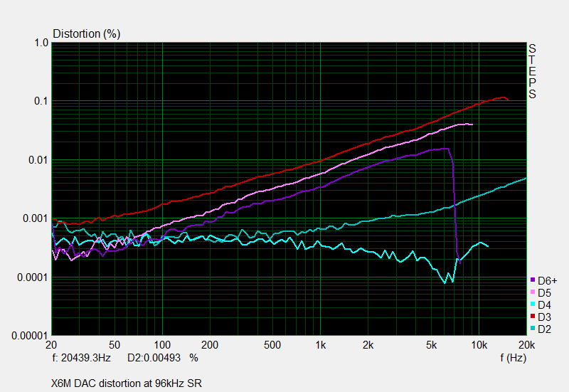Click the 5k tick on frequency axis
569x392 pixels.
coord(431,345)
